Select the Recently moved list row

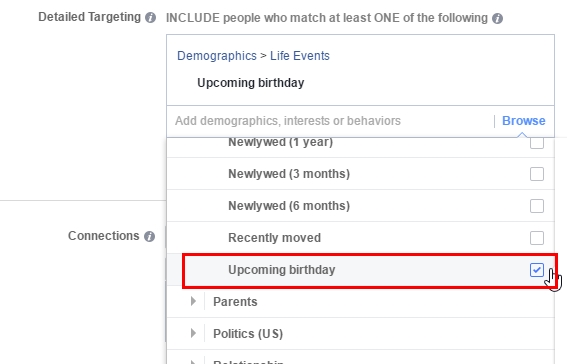pyautogui.click(x=361, y=237)
